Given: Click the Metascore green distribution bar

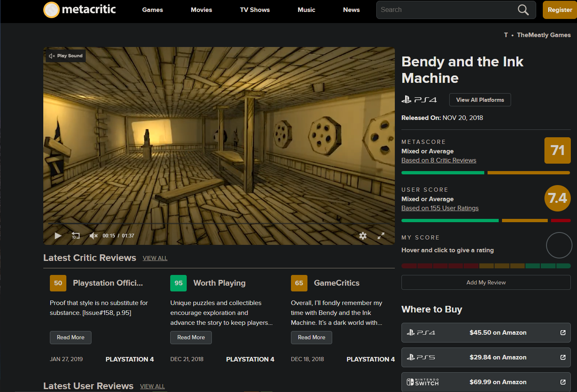Looking at the screenshot, I should tap(443, 173).
